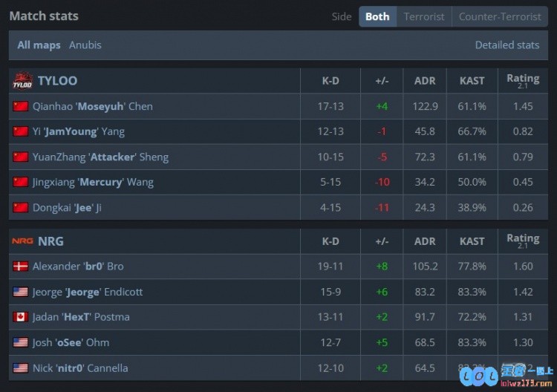557x392 pixels.
Task: Click US flag next to Jeorge
Action: (20, 292)
